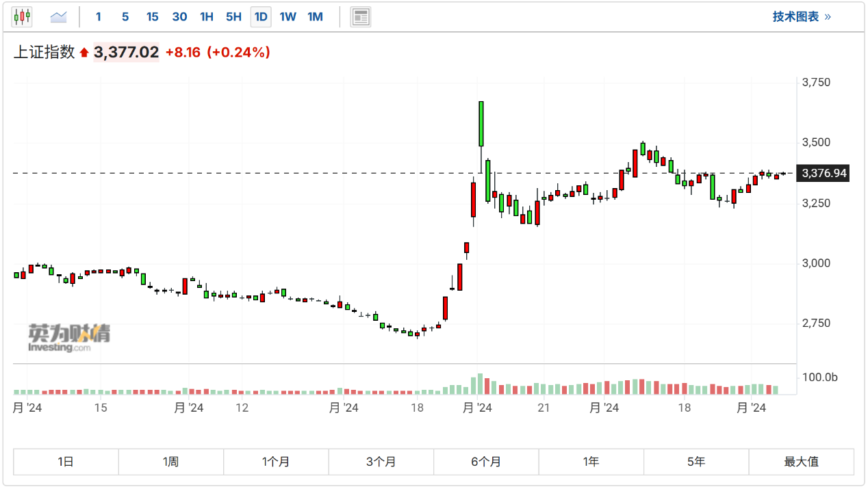This screenshot has height=489, width=868.
Task: Click the Investing.com watermark logo
Action: [x=68, y=338]
